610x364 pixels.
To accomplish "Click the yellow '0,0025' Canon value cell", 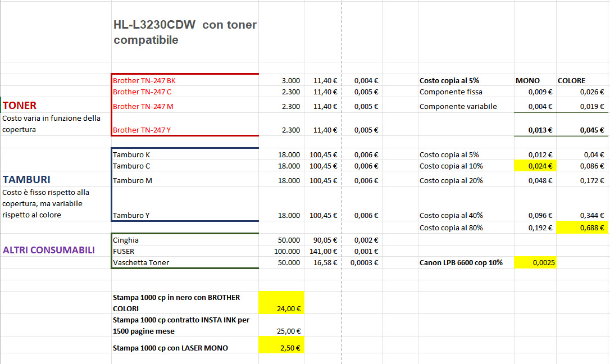I will click(x=535, y=262).
